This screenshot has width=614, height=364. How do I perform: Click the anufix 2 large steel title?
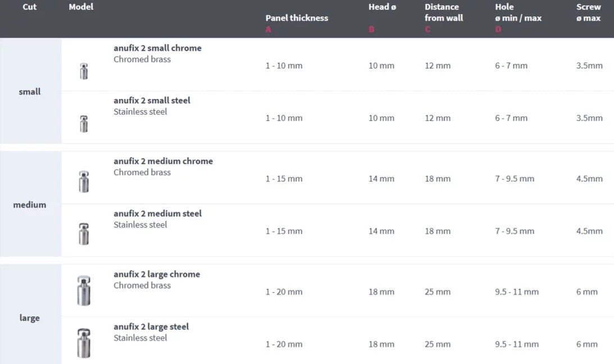tap(151, 326)
